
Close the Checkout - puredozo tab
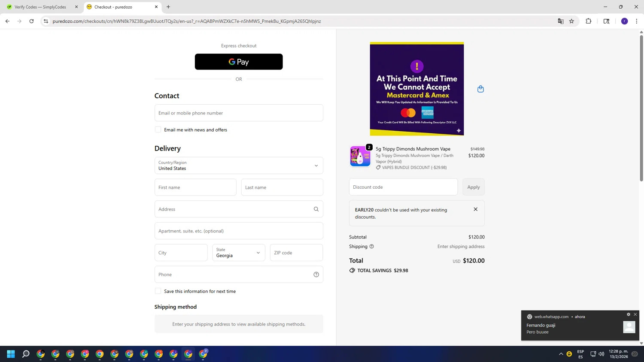(156, 7)
